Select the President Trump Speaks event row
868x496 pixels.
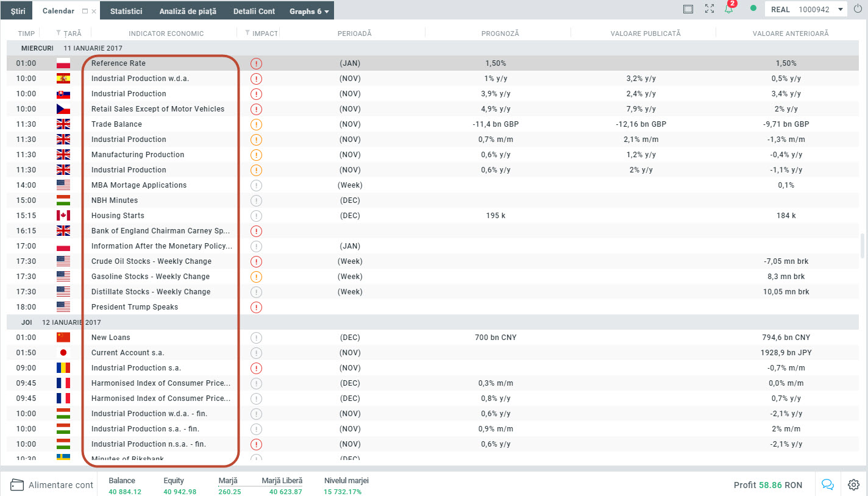click(x=135, y=307)
